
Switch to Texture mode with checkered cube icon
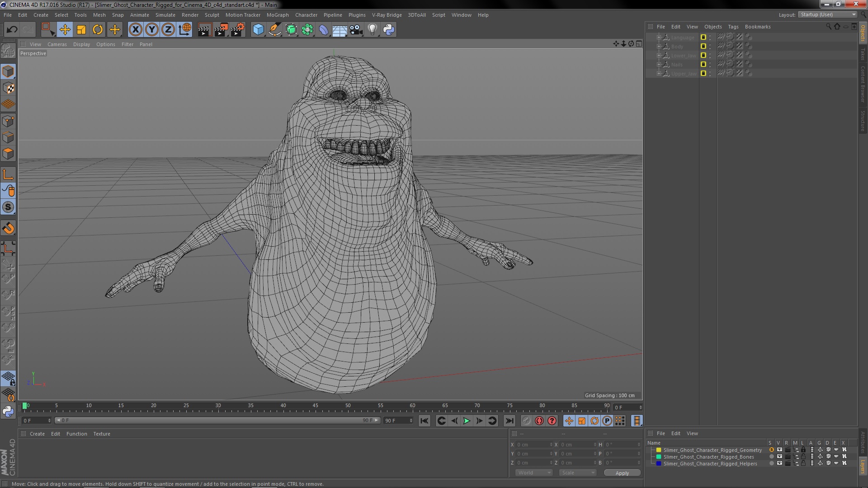point(8,88)
